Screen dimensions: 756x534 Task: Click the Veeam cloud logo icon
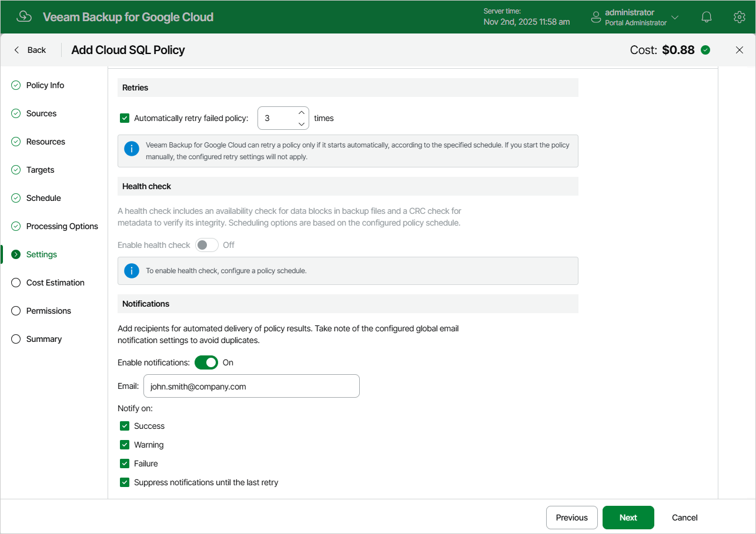click(24, 16)
